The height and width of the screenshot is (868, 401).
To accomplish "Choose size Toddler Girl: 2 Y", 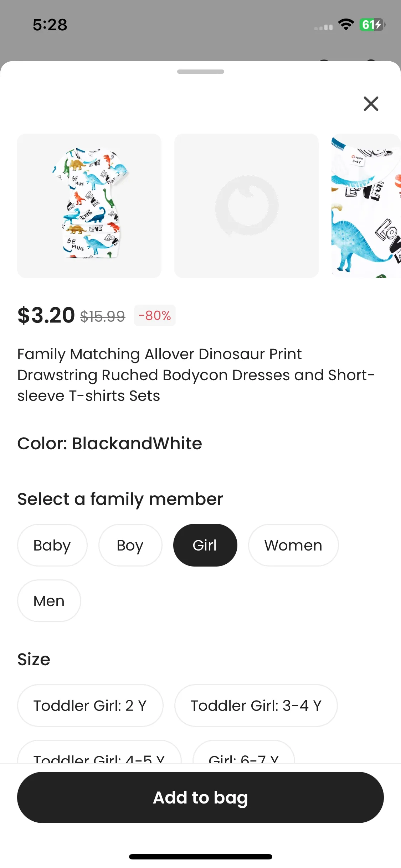I will click(x=90, y=706).
